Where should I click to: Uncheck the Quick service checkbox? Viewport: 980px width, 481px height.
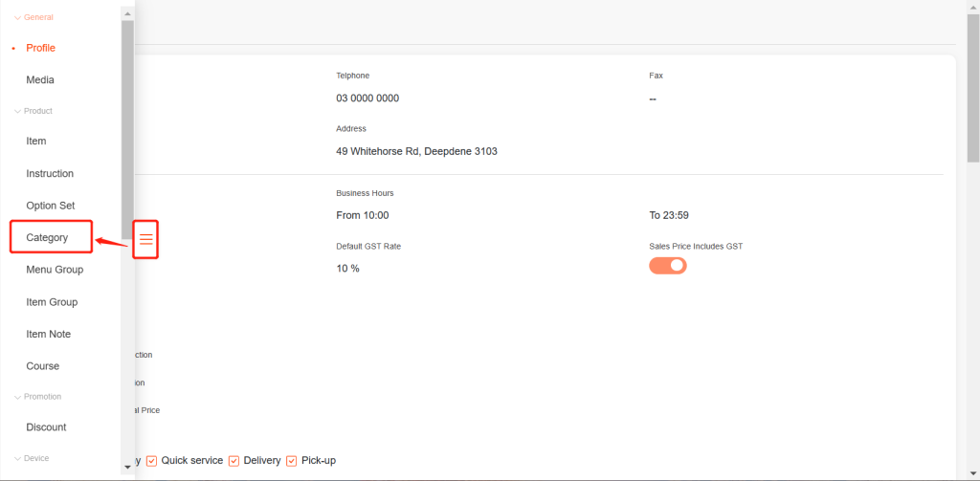click(x=151, y=461)
